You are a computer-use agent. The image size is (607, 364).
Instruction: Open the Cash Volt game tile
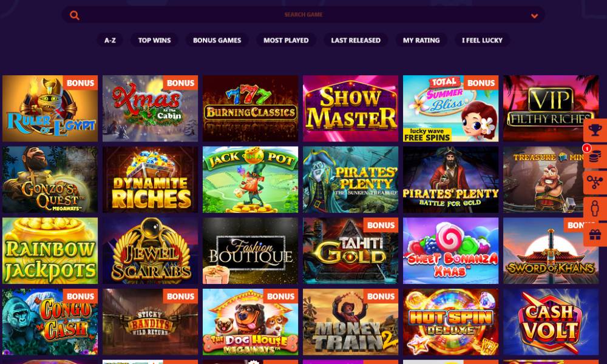click(x=551, y=322)
